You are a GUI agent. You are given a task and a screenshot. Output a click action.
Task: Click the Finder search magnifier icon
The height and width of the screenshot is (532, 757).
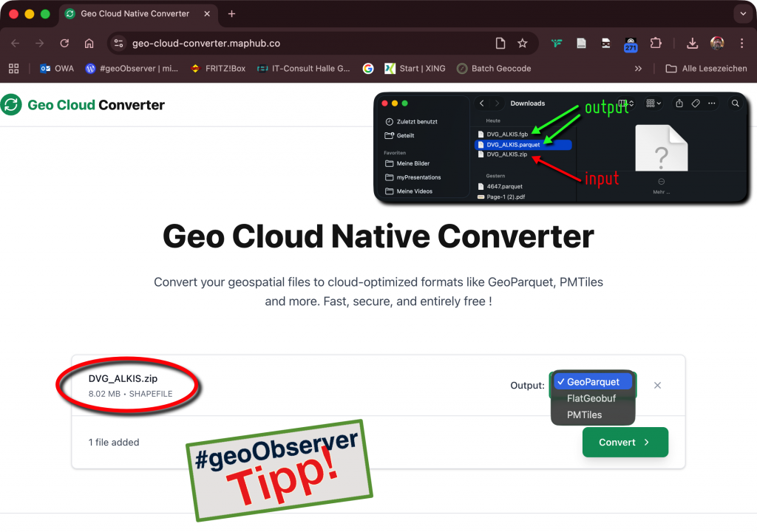(735, 103)
